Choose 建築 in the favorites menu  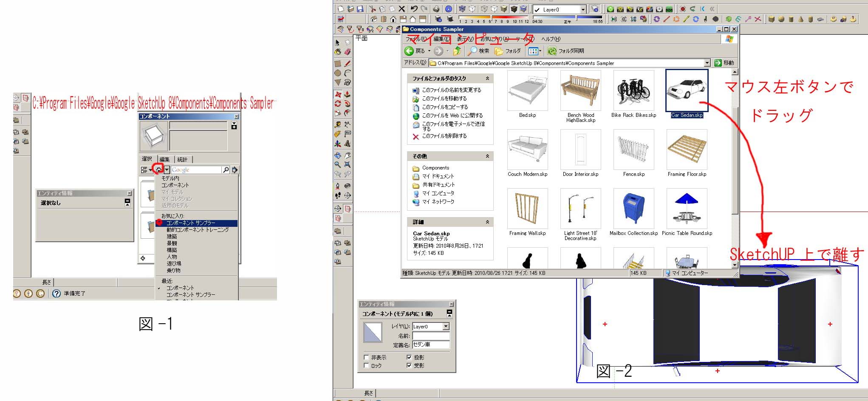(x=172, y=237)
